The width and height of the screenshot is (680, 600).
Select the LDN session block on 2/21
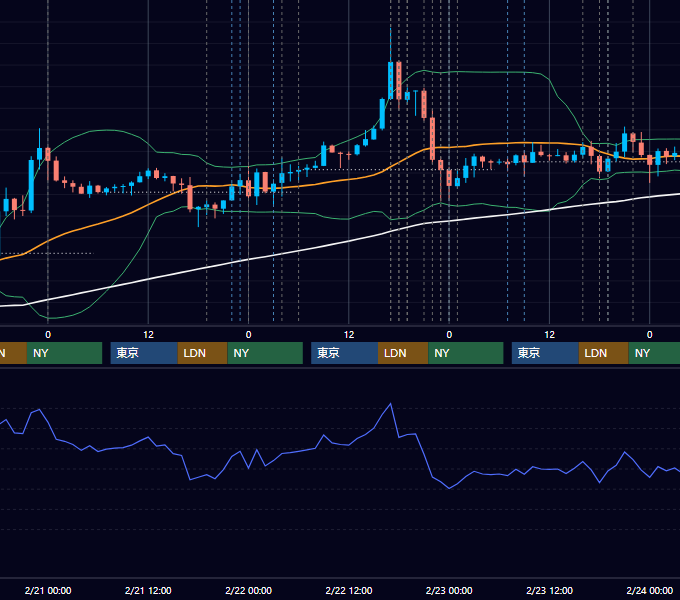point(203,353)
